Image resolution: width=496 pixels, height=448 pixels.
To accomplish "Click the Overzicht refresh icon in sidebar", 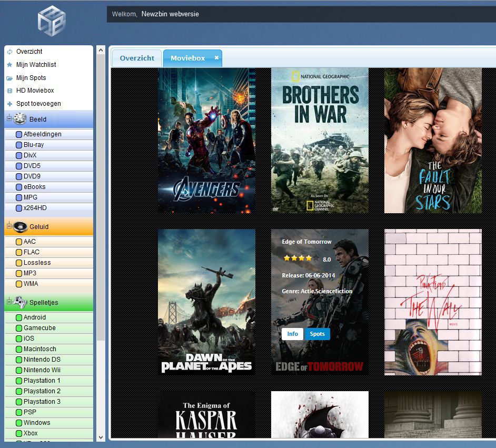I will pos(9,52).
